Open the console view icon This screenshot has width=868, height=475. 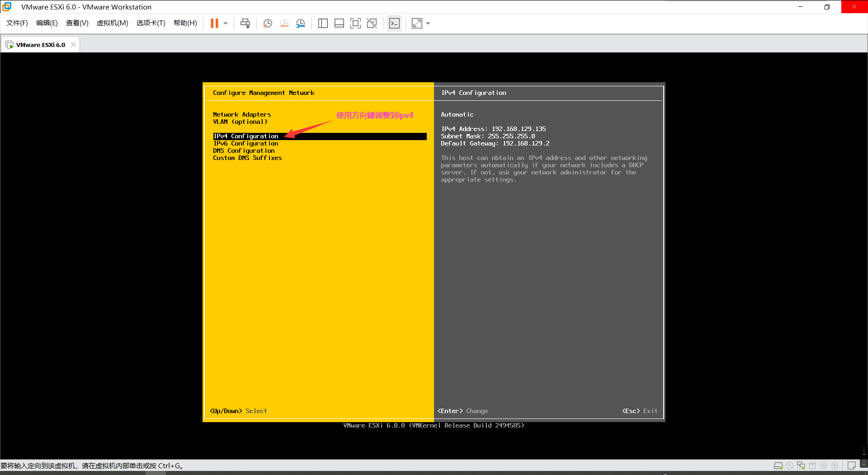pyautogui.click(x=394, y=24)
